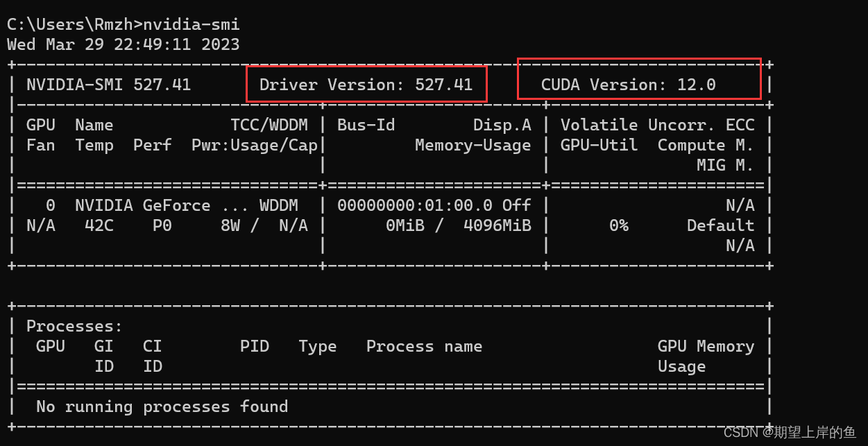
Task: Click the TCC/WDDM column header
Action: 269,125
